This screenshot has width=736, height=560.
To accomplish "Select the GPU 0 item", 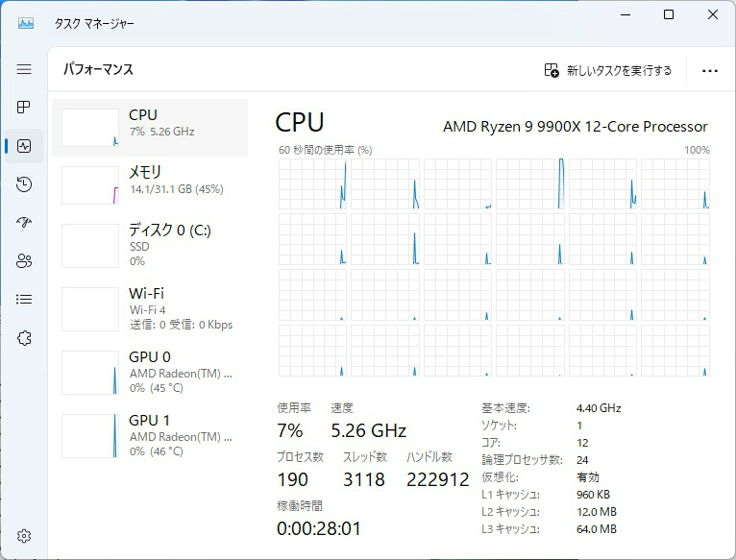I will click(150, 372).
